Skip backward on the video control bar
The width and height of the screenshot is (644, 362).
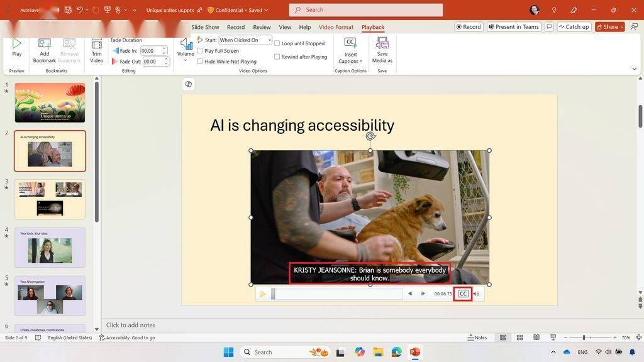(x=410, y=293)
